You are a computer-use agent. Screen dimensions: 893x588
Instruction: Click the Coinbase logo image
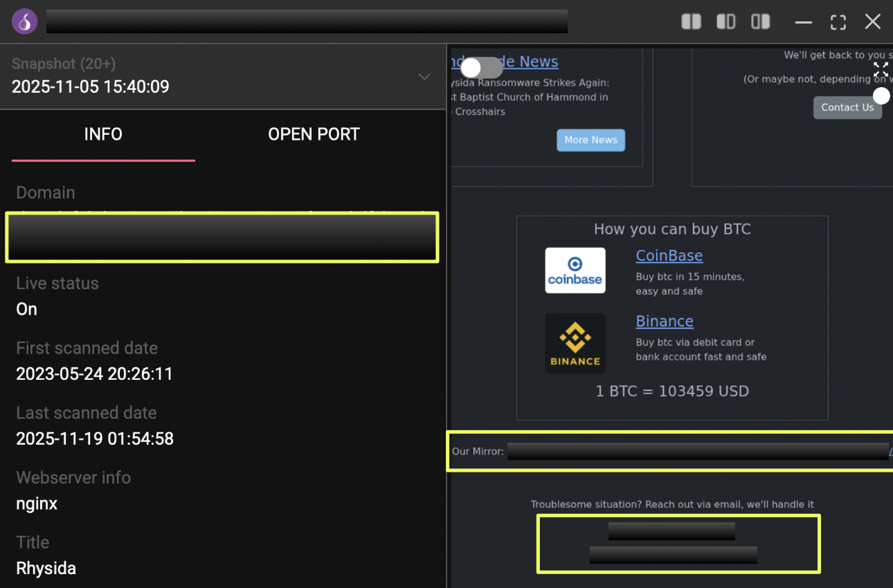[575, 270]
